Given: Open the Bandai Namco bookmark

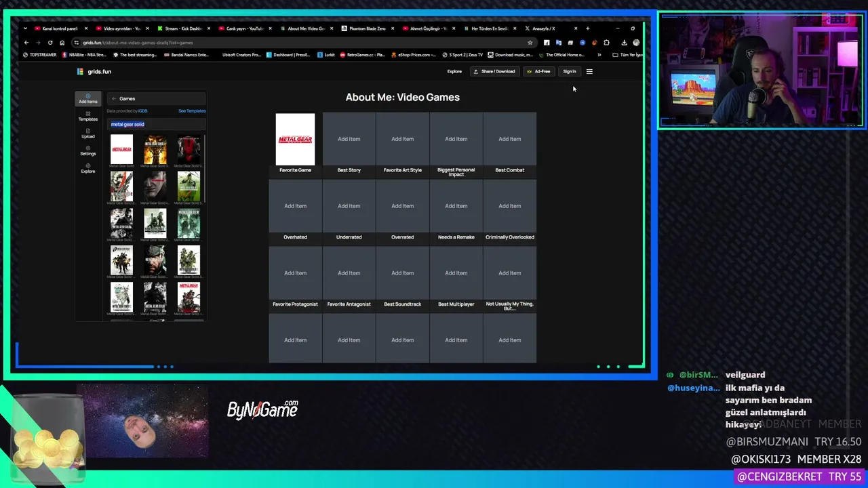Looking at the screenshot, I should coord(186,55).
